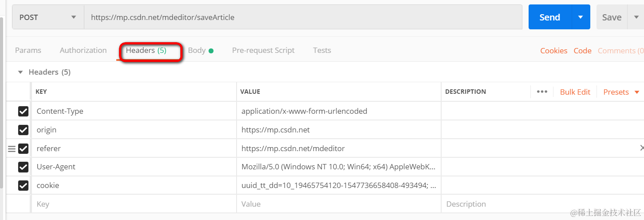This screenshot has height=220, width=644.
Task: Uncheck the Content-Type header checkbox
Action: [x=23, y=111]
